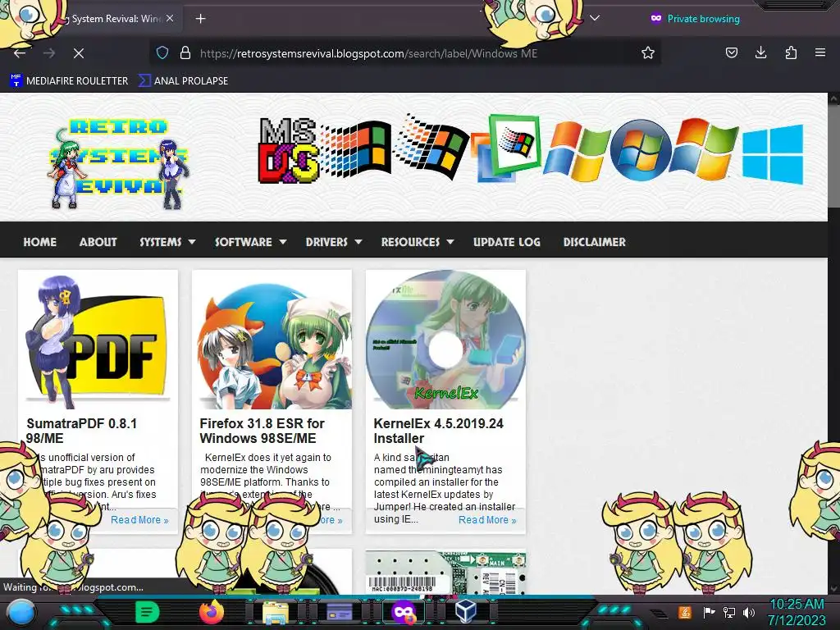Open the green notes app in taskbar
840x630 pixels.
(147, 612)
